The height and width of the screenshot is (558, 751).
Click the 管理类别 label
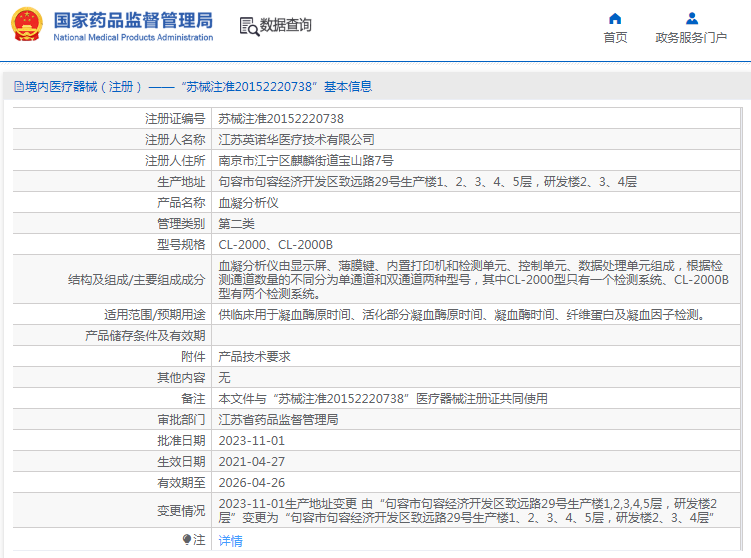click(x=181, y=224)
